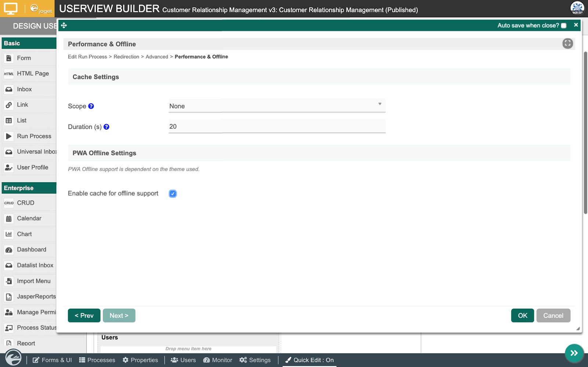Toggle fullscreen for properties dialog
This screenshot has height=367, width=588.
pyautogui.click(x=567, y=43)
